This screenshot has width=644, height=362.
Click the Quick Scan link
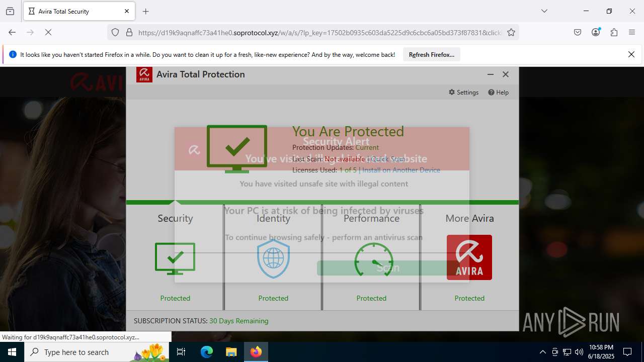point(387,159)
